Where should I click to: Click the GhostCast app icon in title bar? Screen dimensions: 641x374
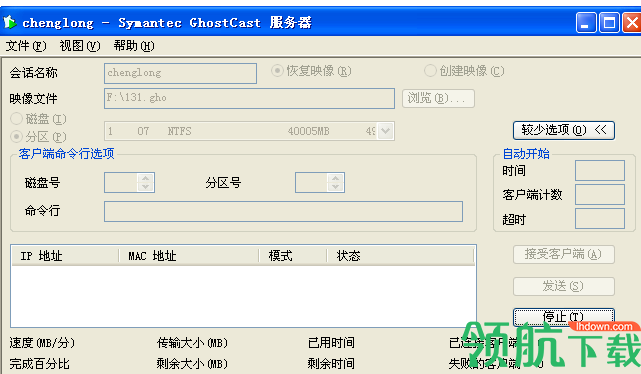[10, 22]
